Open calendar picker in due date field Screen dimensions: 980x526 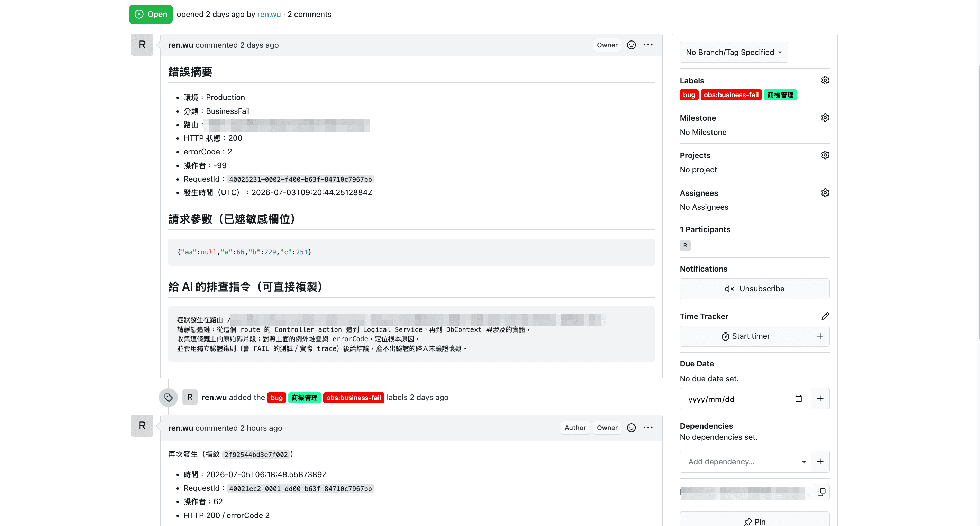pyautogui.click(x=799, y=399)
